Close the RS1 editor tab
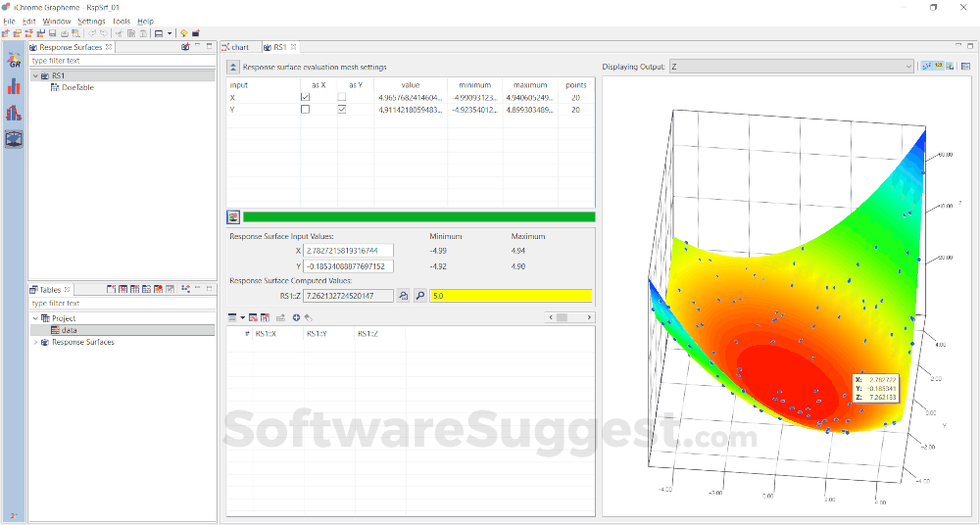 (293, 47)
